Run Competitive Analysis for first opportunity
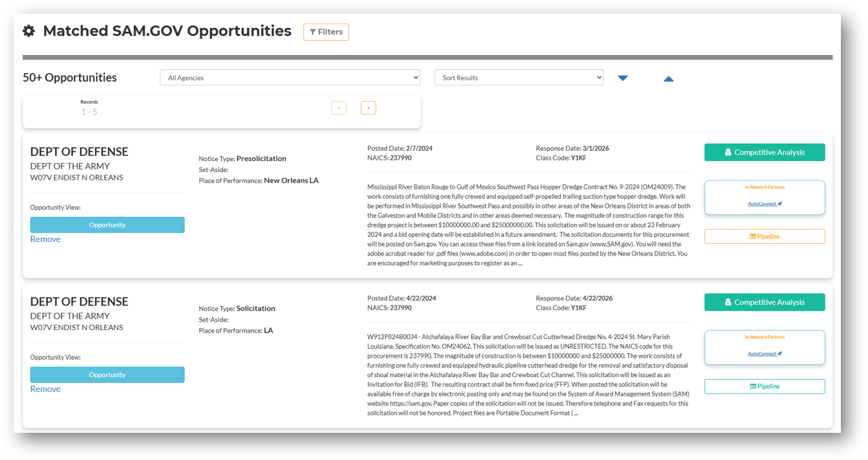The image size is (868, 460). coord(764,153)
